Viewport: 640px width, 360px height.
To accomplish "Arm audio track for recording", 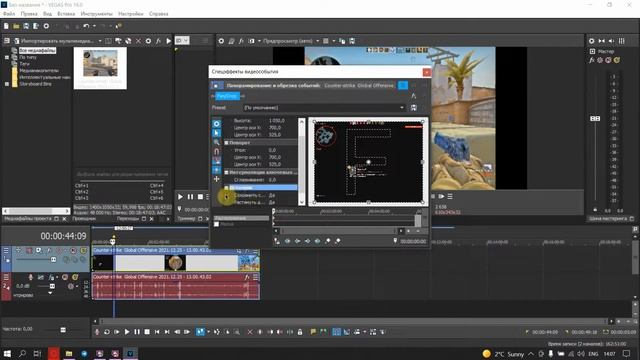I will point(31,277).
